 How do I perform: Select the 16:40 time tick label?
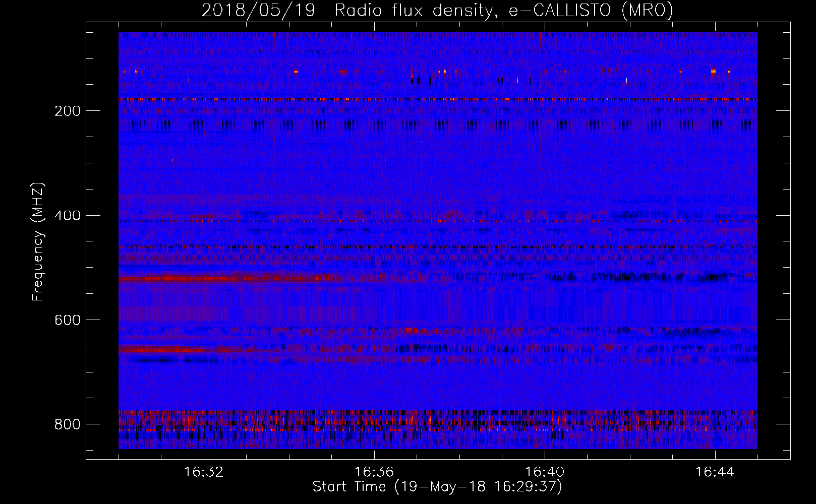(x=545, y=472)
